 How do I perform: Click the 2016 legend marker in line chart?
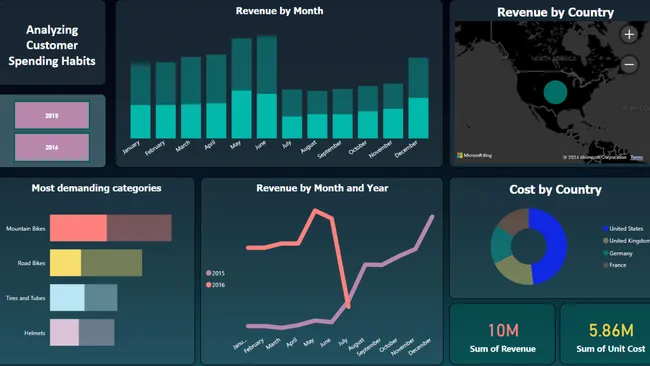(209, 285)
